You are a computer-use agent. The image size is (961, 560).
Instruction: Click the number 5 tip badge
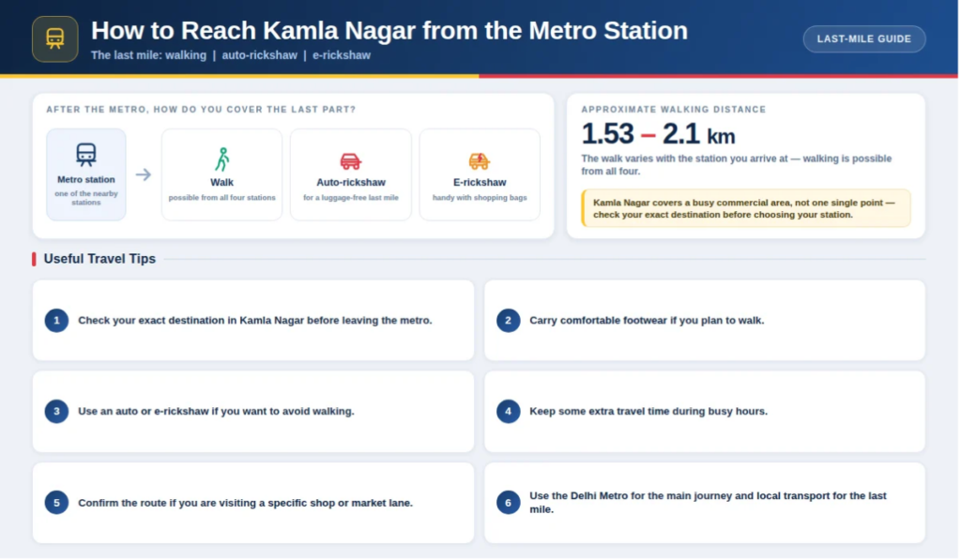56,503
